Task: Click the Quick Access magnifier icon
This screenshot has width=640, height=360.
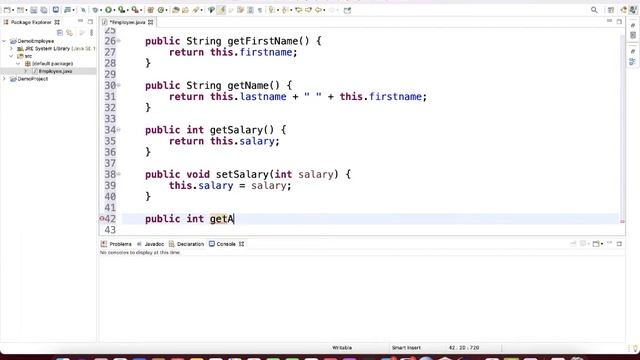Action: click(x=594, y=10)
